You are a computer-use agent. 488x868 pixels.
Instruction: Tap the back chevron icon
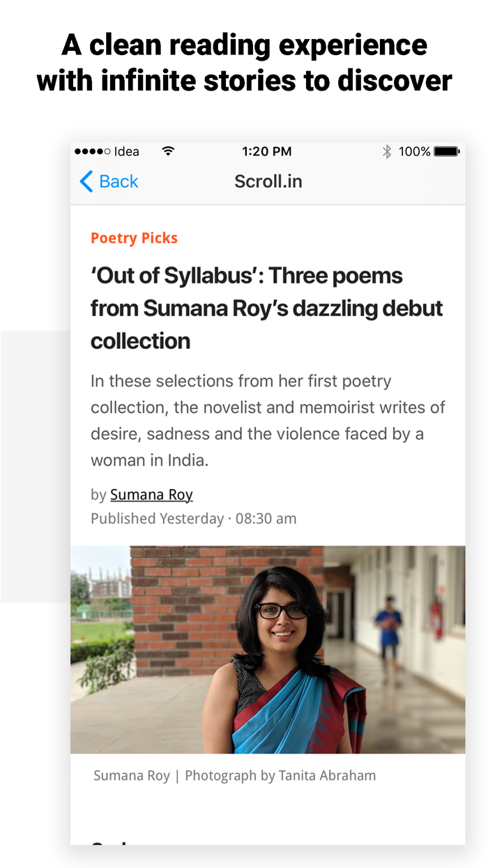[x=85, y=181]
